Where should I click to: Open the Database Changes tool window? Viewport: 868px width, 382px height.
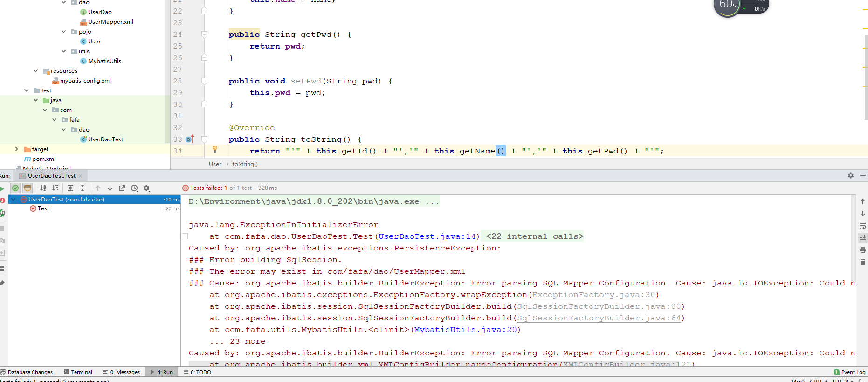coord(27,372)
